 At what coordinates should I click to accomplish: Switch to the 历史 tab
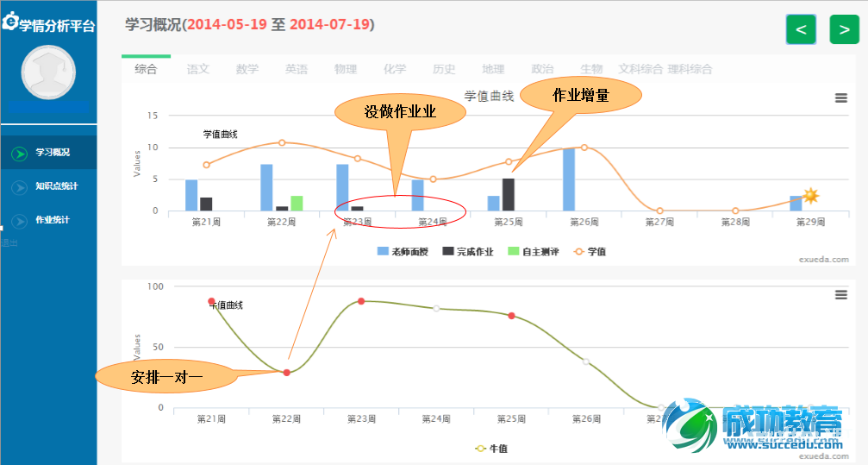444,69
